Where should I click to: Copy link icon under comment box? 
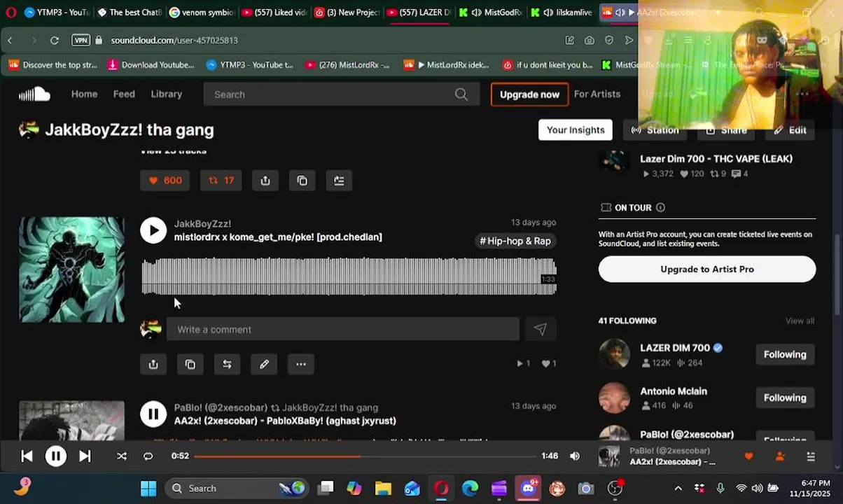click(190, 364)
